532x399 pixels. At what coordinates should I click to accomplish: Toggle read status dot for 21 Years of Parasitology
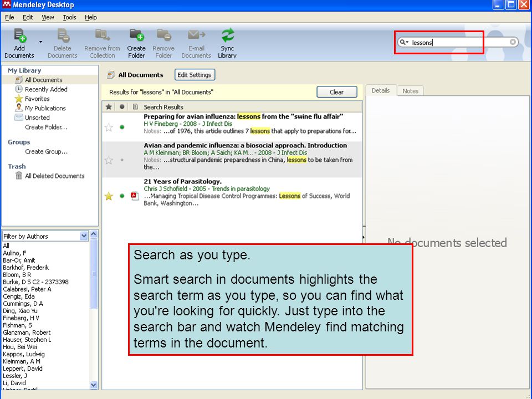[x=122, y=196]
